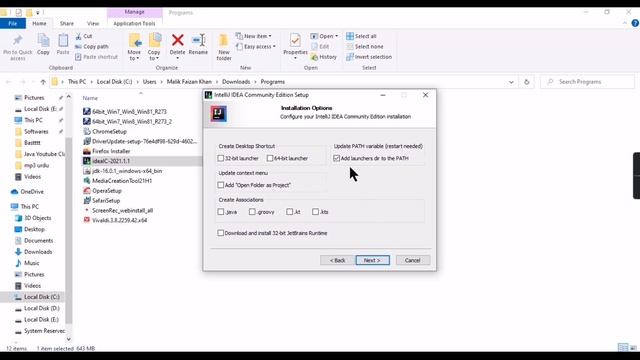This screenshot has width=640, height=360.
Task: Click the Refresh button beside address bar
Action: (x=527, y=82)
